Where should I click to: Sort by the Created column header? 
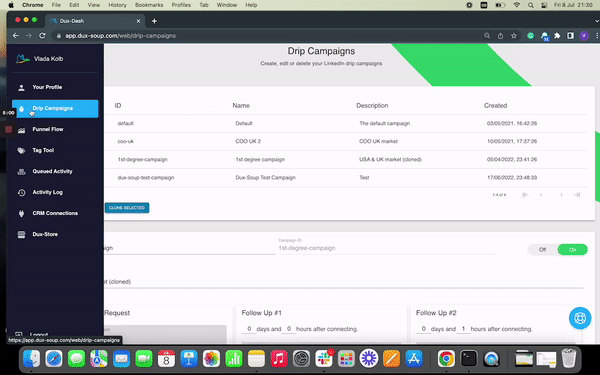coord(496,106)
